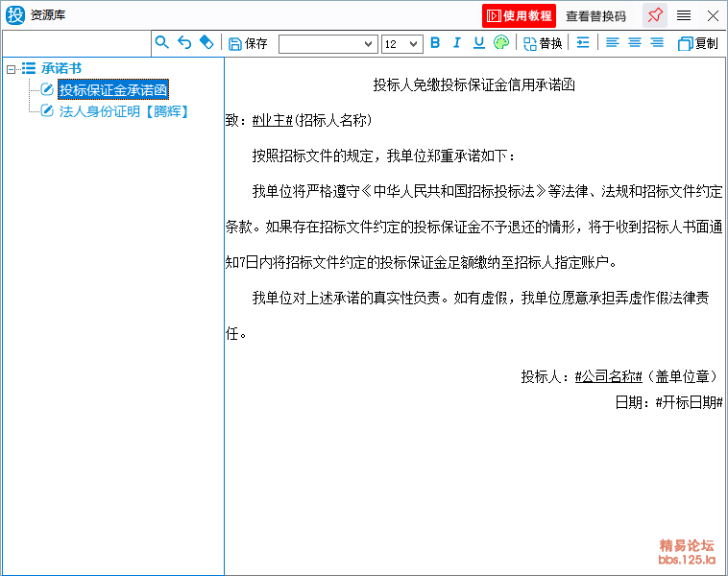Click the search magnifier icon
This screenshot has height=576, width=728.
tap(161, 42)
